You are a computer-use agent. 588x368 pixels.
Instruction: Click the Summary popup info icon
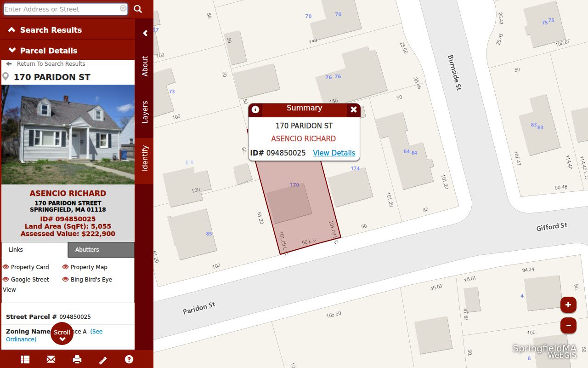(255, 110)
